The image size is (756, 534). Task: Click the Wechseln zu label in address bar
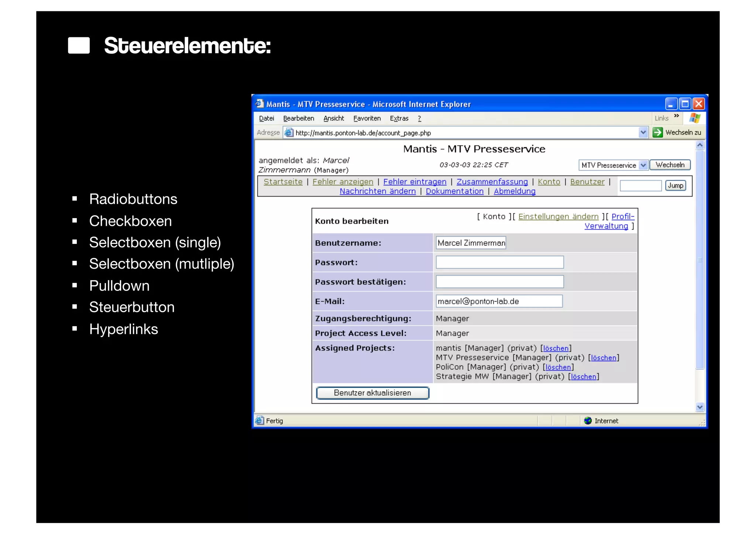click(683, 132)
